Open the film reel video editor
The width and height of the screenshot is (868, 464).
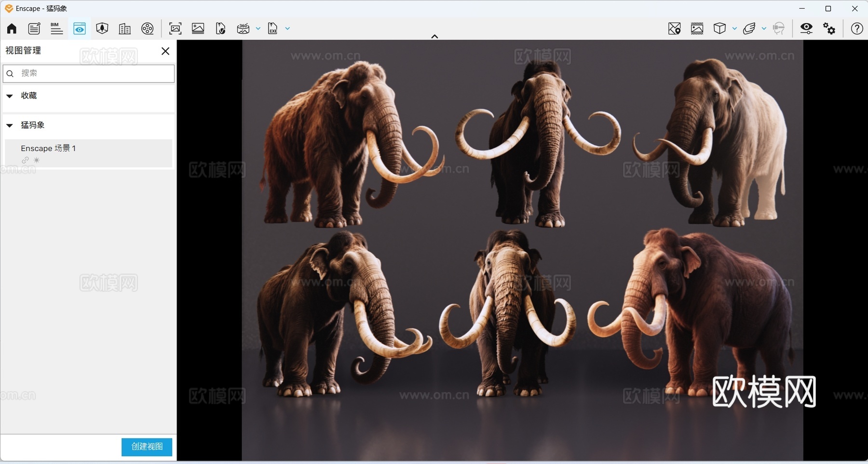click(147, 28)
